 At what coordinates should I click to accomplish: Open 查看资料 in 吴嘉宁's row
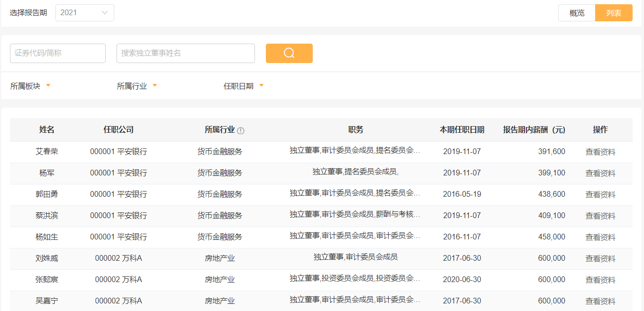pos(600,301)
